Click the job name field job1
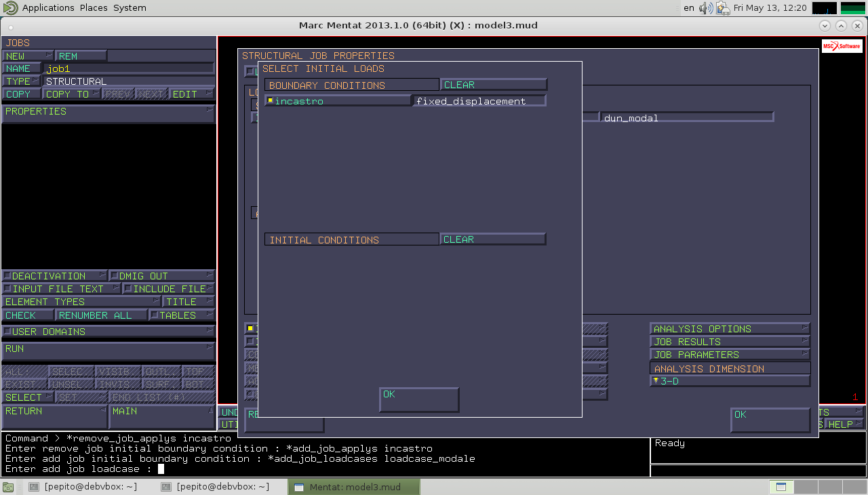 tap(129, 68)
